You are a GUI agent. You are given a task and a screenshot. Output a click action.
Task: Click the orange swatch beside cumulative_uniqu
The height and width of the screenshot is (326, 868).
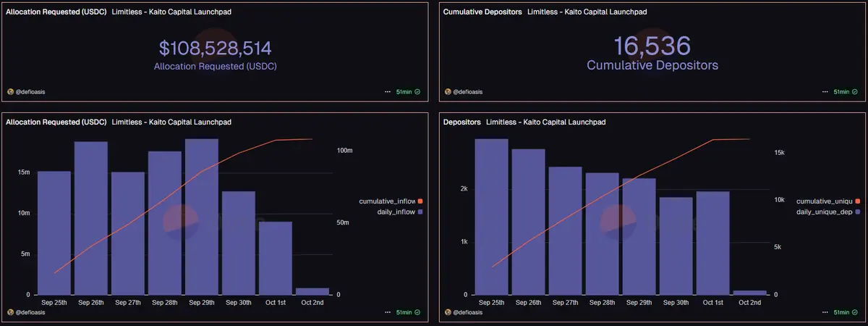857,201
